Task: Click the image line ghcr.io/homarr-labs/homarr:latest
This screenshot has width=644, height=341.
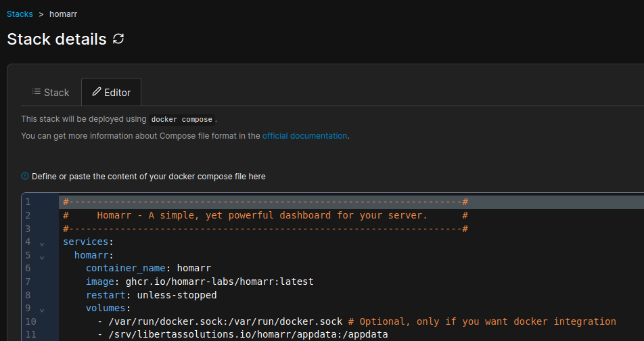Action: click(x=200, y=281)
